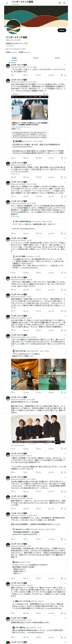Viewport: 72px width, 644px height.
Task: Switch to the Replies tab
Action: [36, 58]
